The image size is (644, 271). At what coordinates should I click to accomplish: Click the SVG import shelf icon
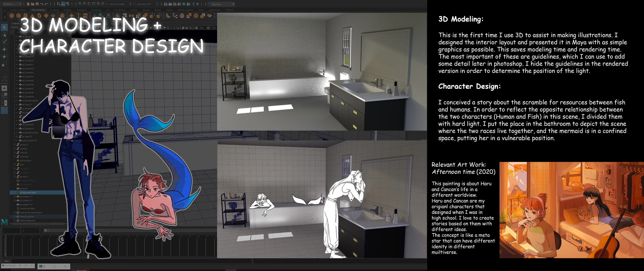point(85,16)
